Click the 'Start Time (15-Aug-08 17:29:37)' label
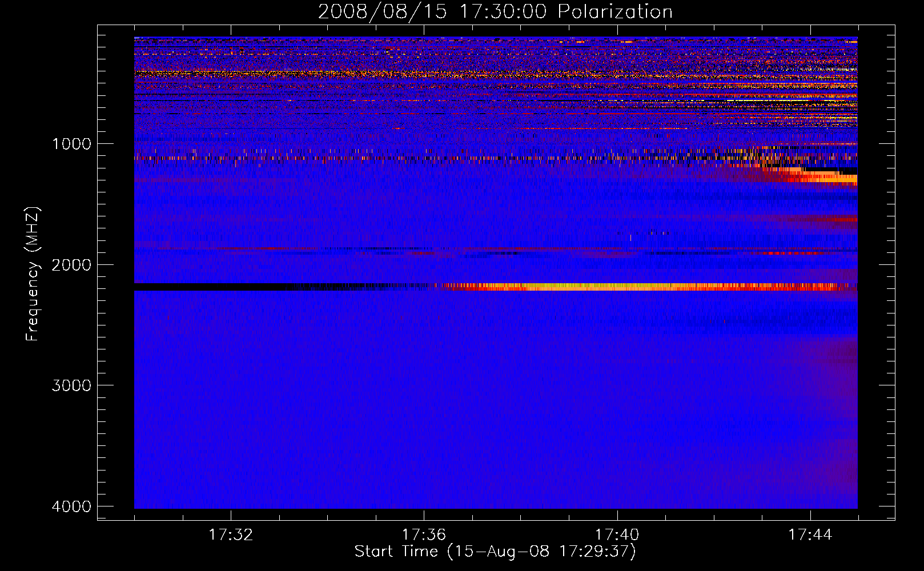The height and width of the screenshot is (571, 924). pyautogui.click(x=495, y=552)
